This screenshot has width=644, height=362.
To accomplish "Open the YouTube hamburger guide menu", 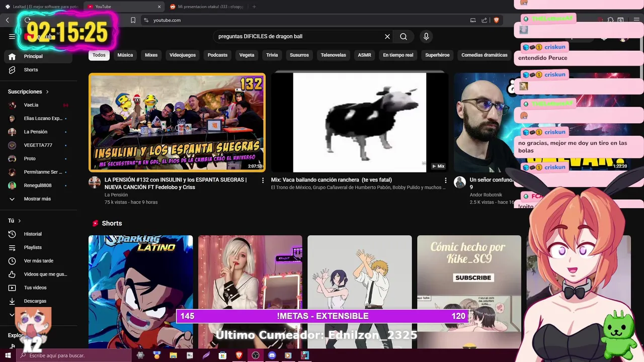I will pyautogui.click(x=12, y=36).
